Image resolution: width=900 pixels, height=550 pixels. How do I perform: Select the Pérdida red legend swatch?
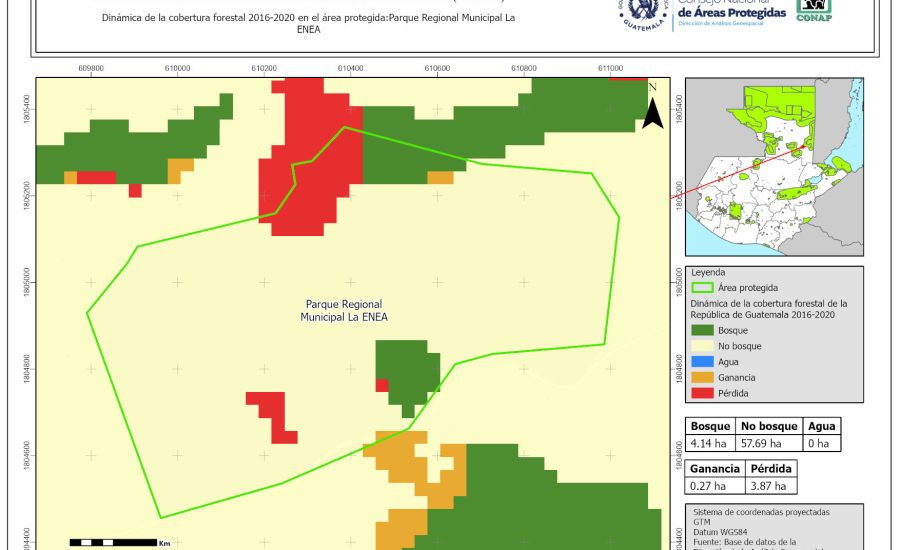(701, 393)
